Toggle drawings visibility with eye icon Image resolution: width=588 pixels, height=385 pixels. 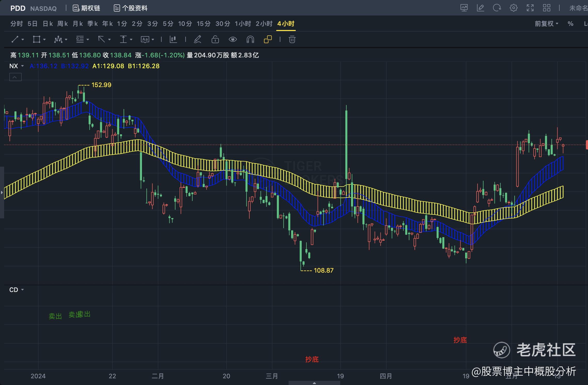click(x=233, y=40)
